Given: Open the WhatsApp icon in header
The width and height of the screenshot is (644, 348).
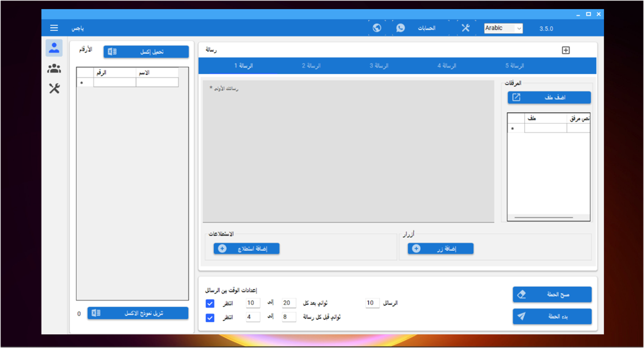Looking at the screenshot, I should [x=400, y=28].
